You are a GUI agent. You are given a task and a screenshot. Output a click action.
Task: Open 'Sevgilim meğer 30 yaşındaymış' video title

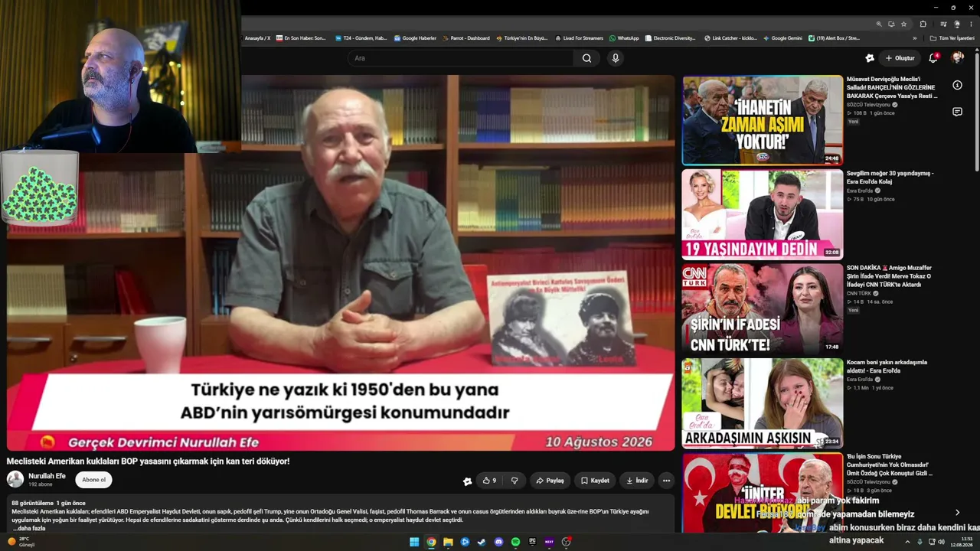(x=890, y=178)
